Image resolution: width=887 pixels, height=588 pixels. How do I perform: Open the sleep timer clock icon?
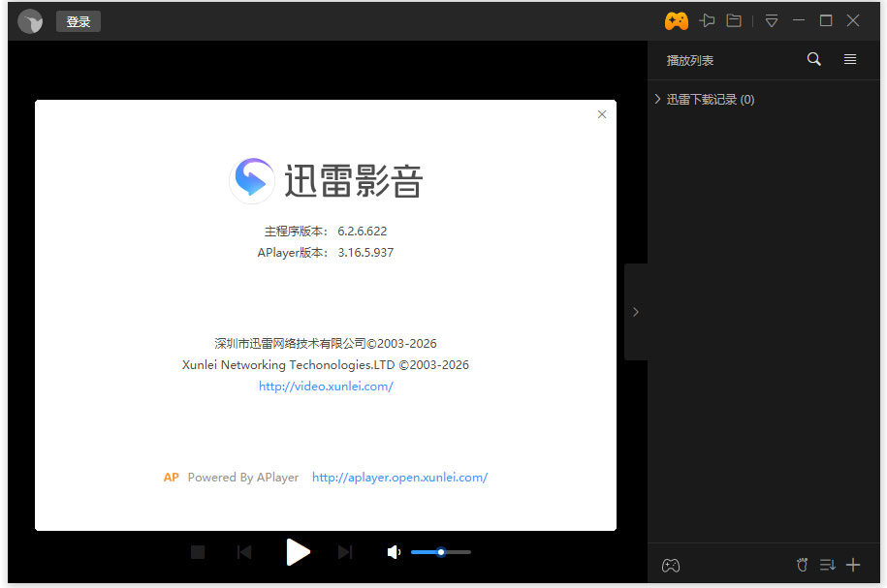[802, 565]
